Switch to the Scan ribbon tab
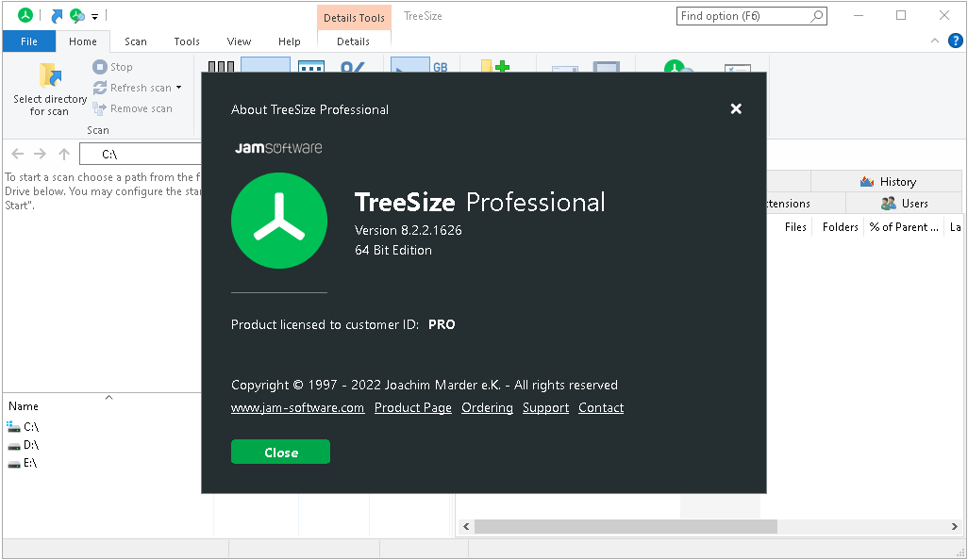Screen dimensions: 968x560 pos(136,41)
